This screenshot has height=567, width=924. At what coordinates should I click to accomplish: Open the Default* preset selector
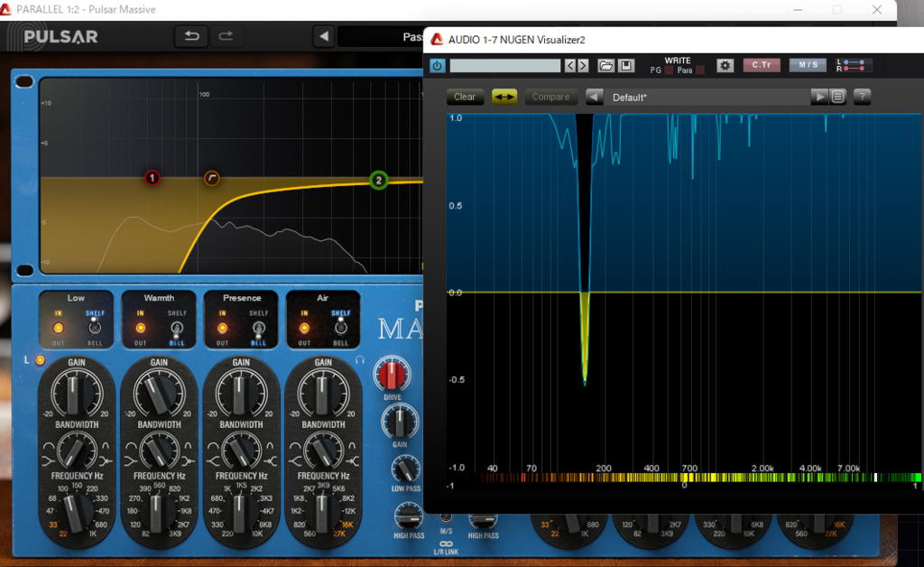[x=707, y=98]
